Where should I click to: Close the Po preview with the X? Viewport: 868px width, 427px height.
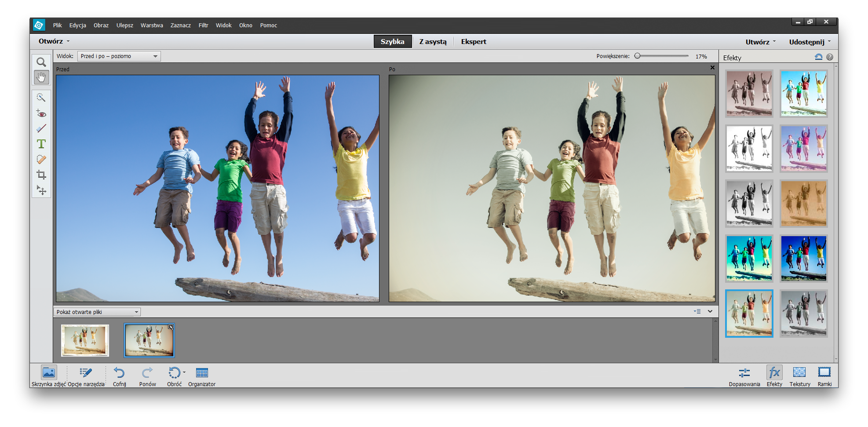pyautogui.click(x=713, y=68)
